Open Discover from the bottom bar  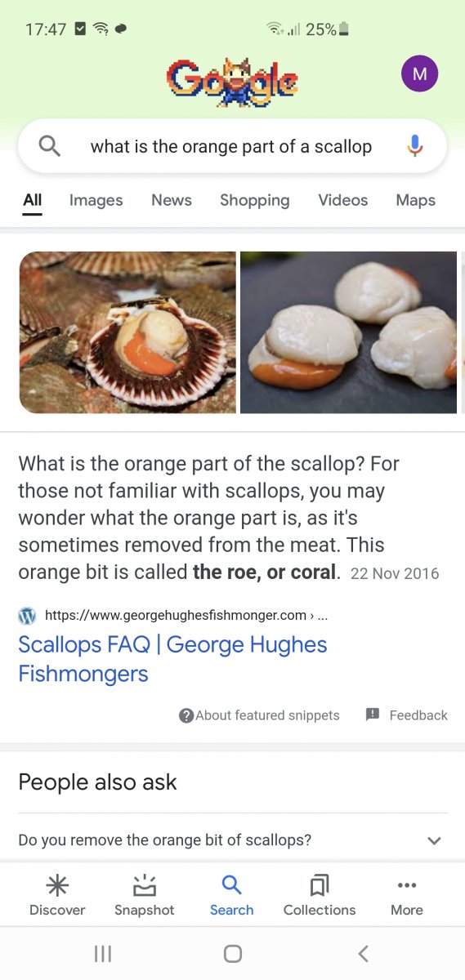[57, 895]
